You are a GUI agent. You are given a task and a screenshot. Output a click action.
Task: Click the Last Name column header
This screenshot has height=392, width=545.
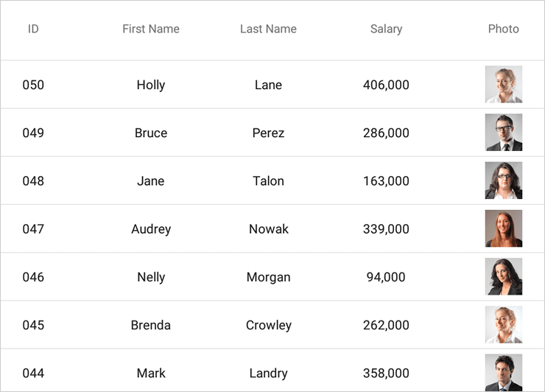268,29
